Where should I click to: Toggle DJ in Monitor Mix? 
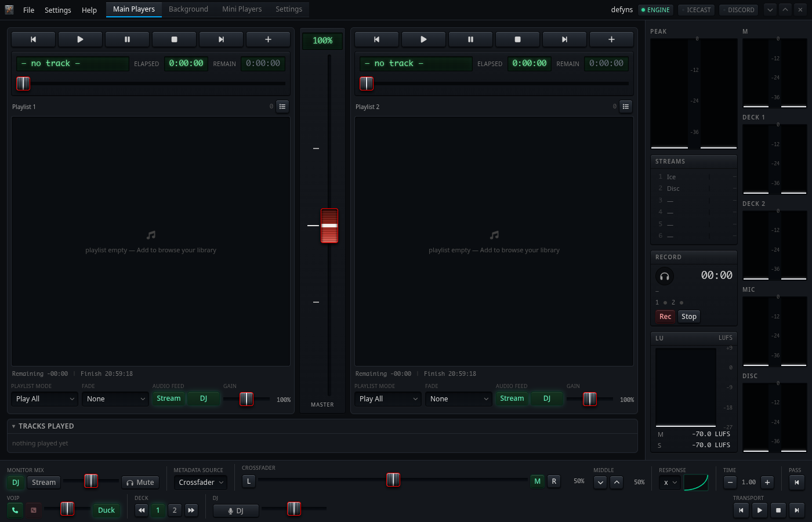16,483
